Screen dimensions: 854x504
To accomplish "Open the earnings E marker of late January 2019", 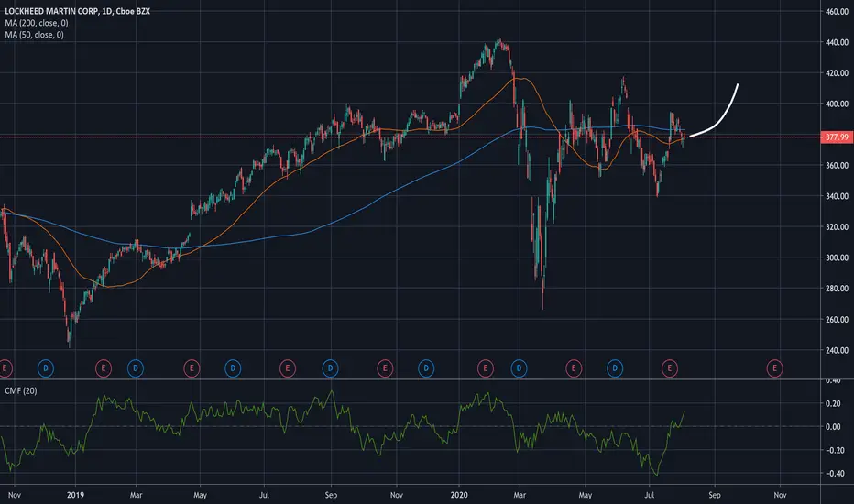I will (104, 368).
